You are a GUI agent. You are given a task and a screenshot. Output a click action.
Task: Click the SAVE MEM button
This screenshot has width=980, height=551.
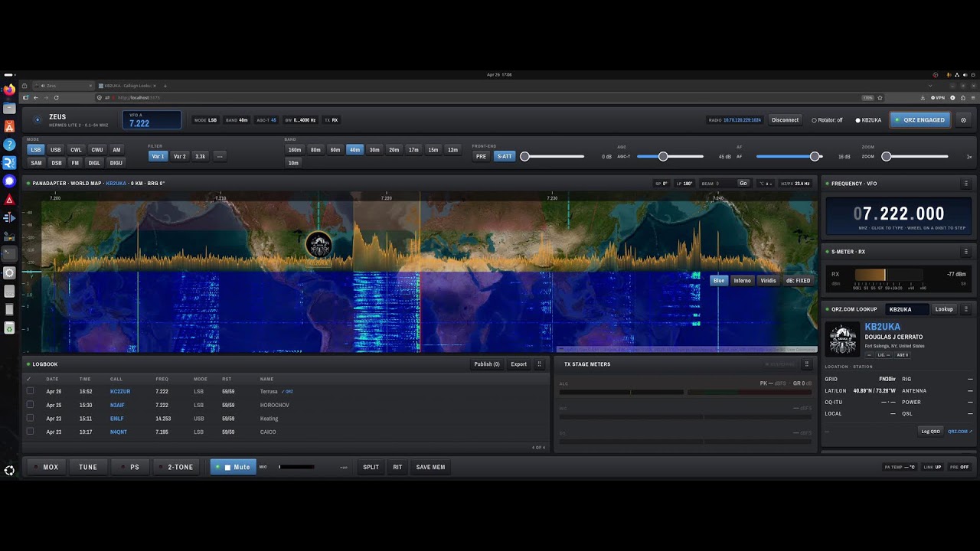pyautogui.click(x=430, y=467)
